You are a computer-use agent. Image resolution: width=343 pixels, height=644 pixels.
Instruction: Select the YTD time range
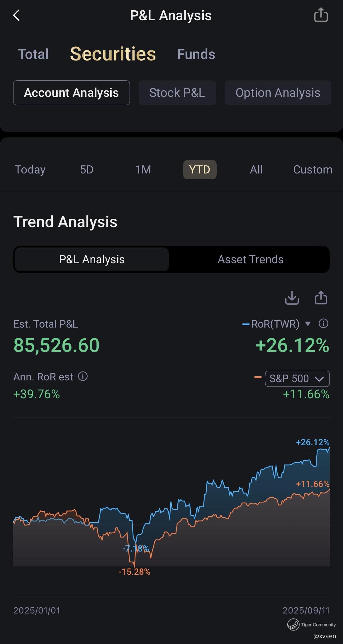pyautogui.click(x=200, y=170)
